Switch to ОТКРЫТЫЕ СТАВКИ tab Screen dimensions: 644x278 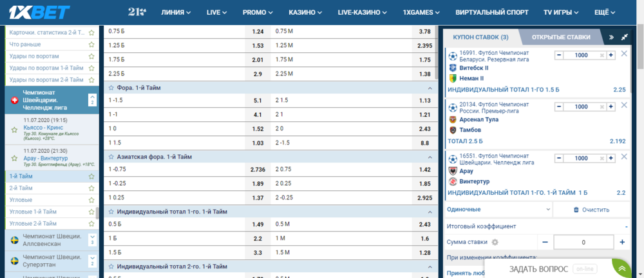point(561,37)
